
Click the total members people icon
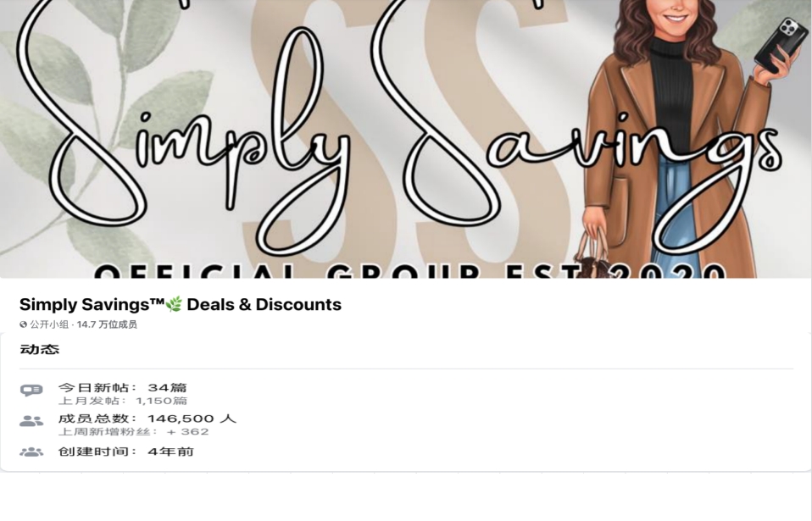coord(31,421)
